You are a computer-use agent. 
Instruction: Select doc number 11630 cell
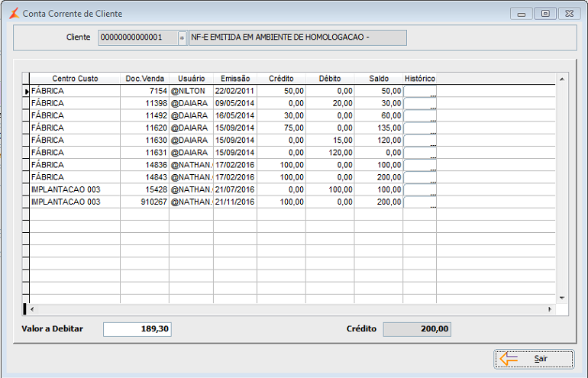145,141
